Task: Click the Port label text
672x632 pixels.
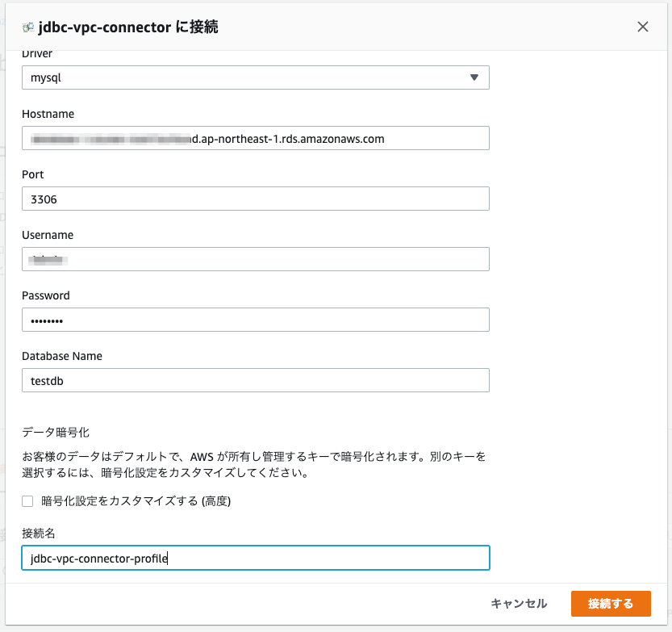Action: coord(33,174)
